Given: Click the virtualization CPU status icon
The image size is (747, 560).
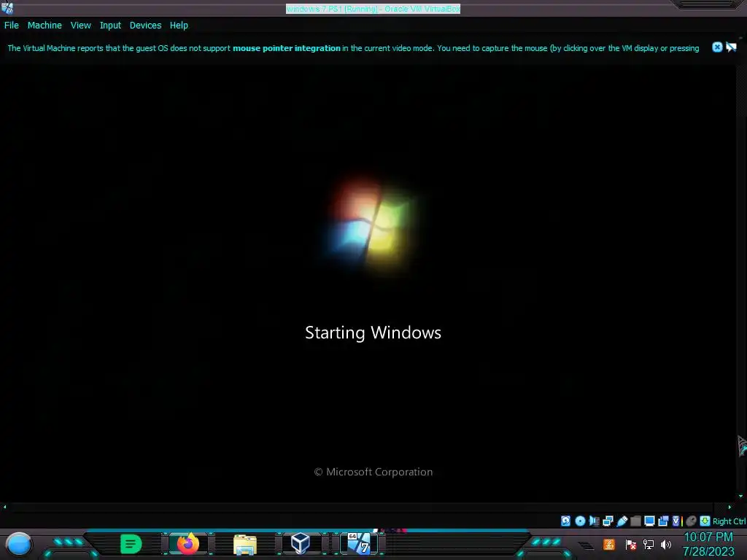Looking at the screenshot, I should (676, 521).
